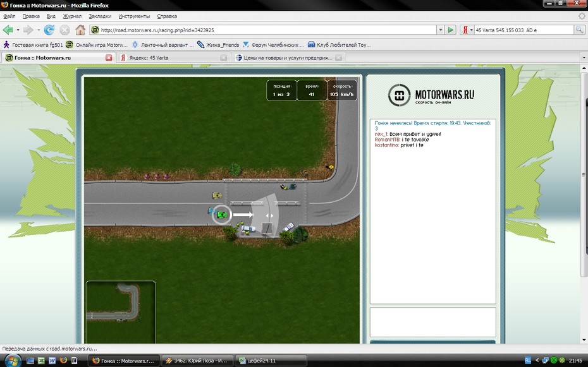
Task: Click the page vertical scrollbar
Action: 584,204
